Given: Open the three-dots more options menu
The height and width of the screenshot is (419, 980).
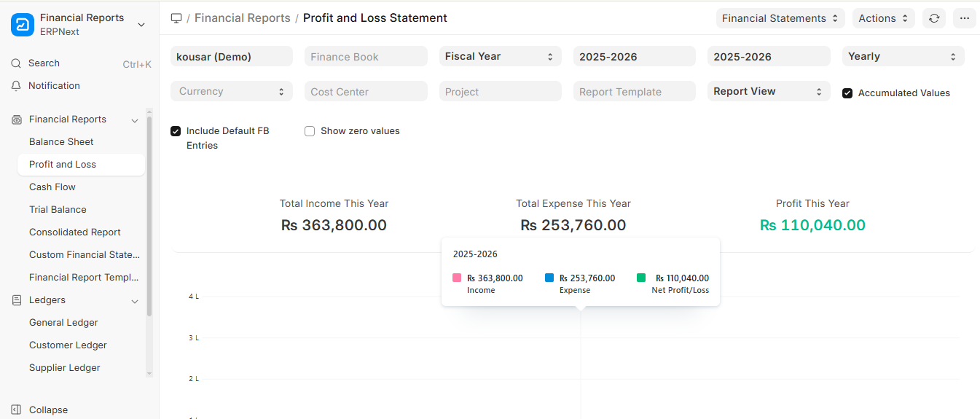Looking at the screenshot, I should (964, 18).
